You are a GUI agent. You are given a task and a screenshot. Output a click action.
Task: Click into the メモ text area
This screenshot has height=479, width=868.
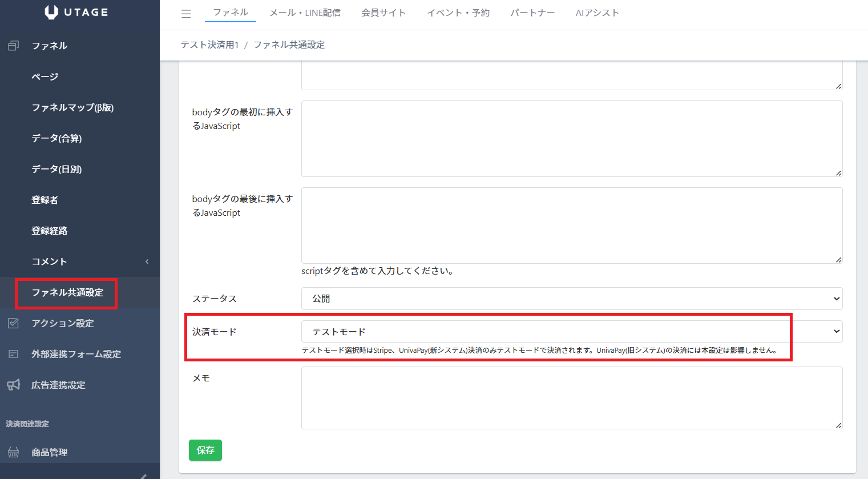571,397
